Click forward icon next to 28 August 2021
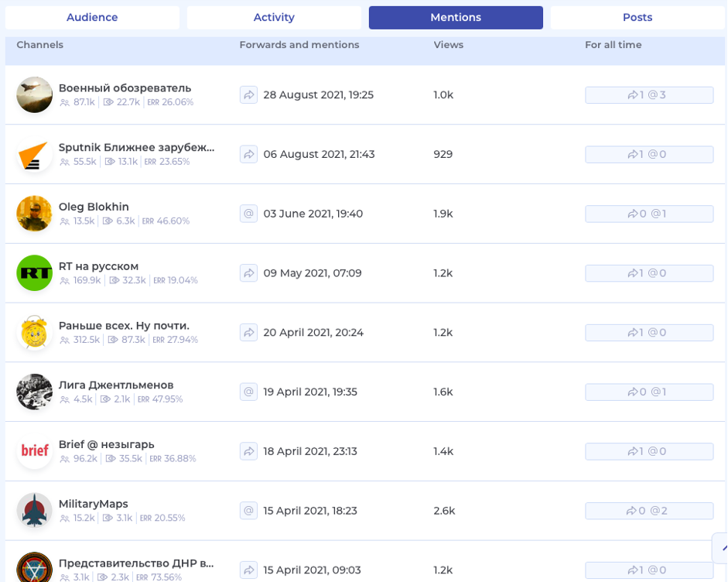This screenshot has height=582, width=728. tap(248, 94)
